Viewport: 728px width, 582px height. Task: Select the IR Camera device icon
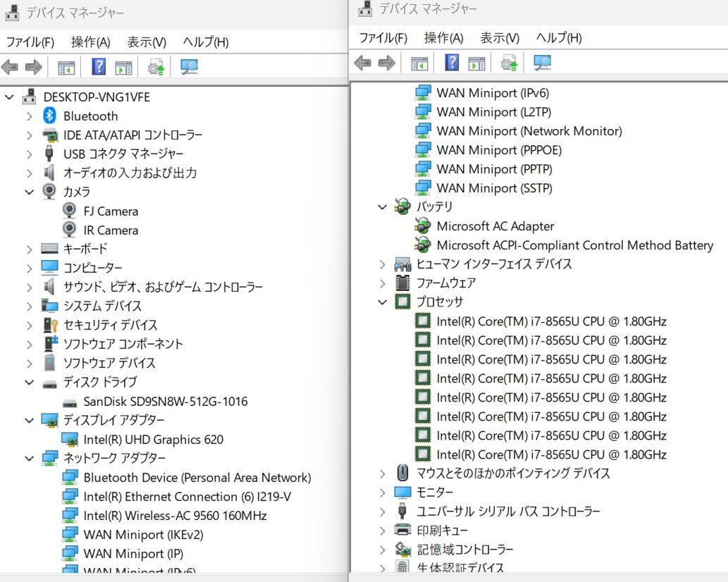point(69,230)
